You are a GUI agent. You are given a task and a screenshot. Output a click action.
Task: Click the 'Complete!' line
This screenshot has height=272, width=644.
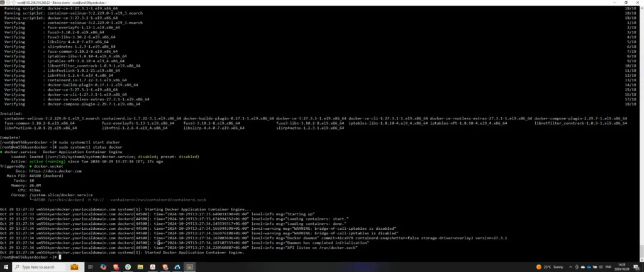click(x=10, y=138)
